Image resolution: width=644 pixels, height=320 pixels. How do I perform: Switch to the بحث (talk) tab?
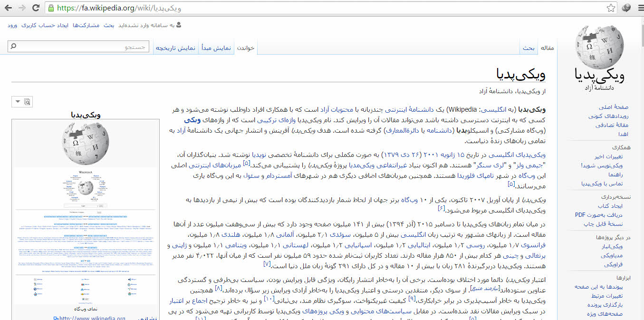pyautogui.click(x=529, y=47)
